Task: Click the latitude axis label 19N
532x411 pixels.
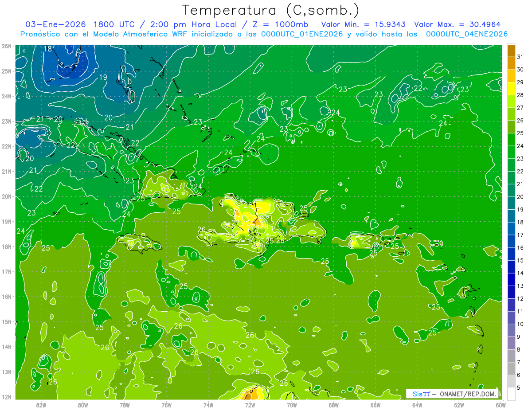Action: point(7,221)
